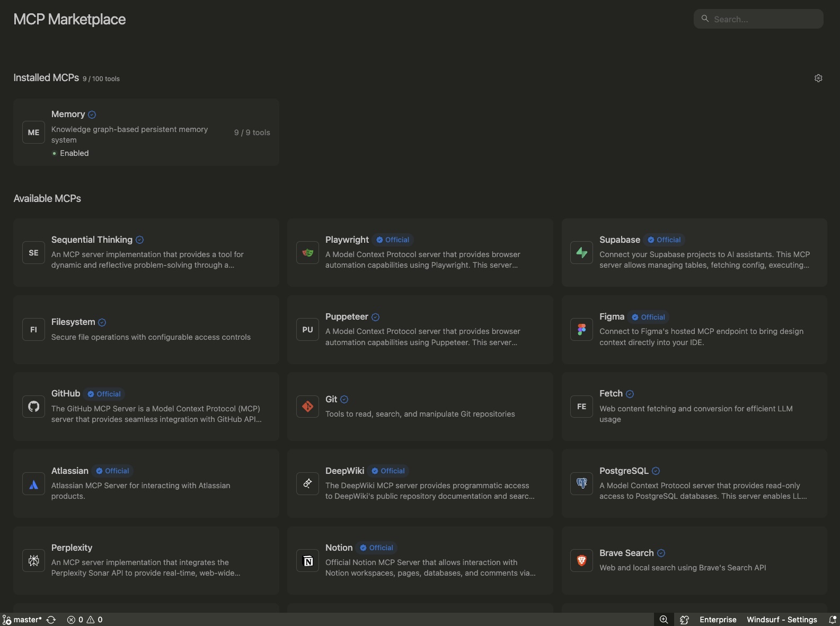Click the zoom magnifier icon in status bar

(664, 620)
